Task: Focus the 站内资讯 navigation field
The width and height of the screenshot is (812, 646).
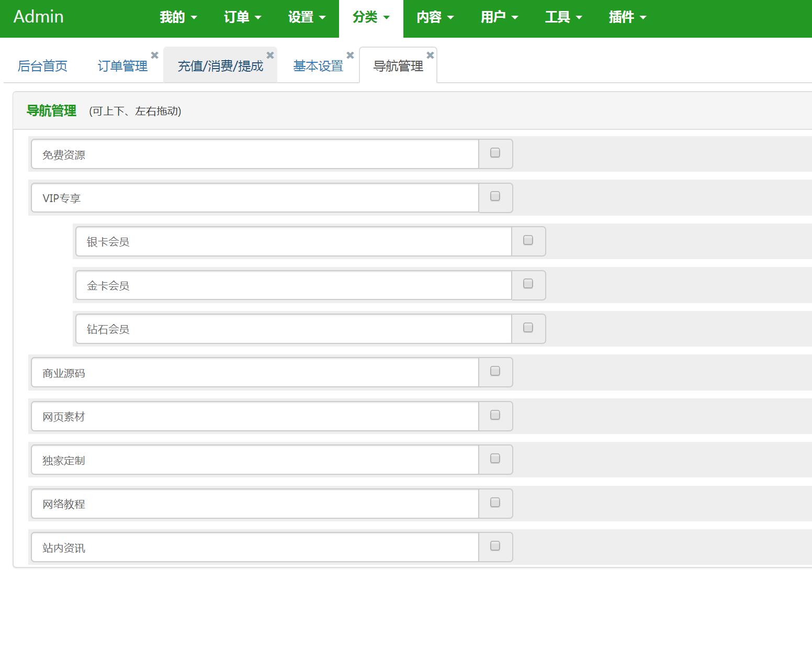Action: pyautogui.click(x=255, y=547)
